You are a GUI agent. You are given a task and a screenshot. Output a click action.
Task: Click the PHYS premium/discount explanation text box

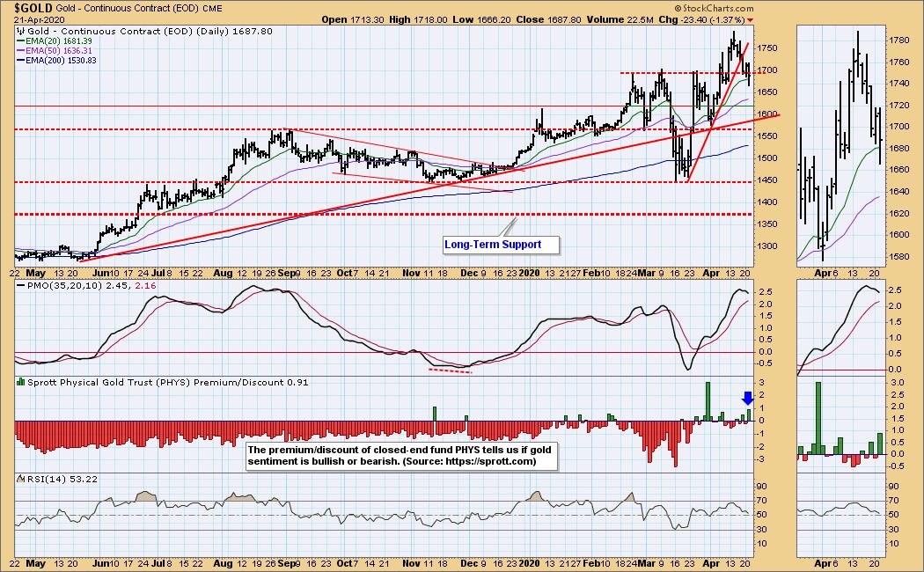coord(401,455)
